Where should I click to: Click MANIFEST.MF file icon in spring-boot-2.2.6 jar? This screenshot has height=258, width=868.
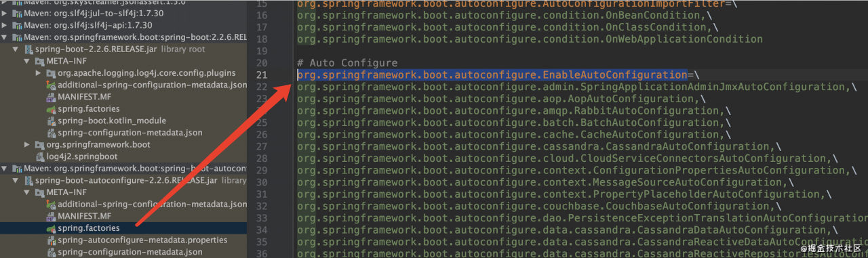coord(51,97)
